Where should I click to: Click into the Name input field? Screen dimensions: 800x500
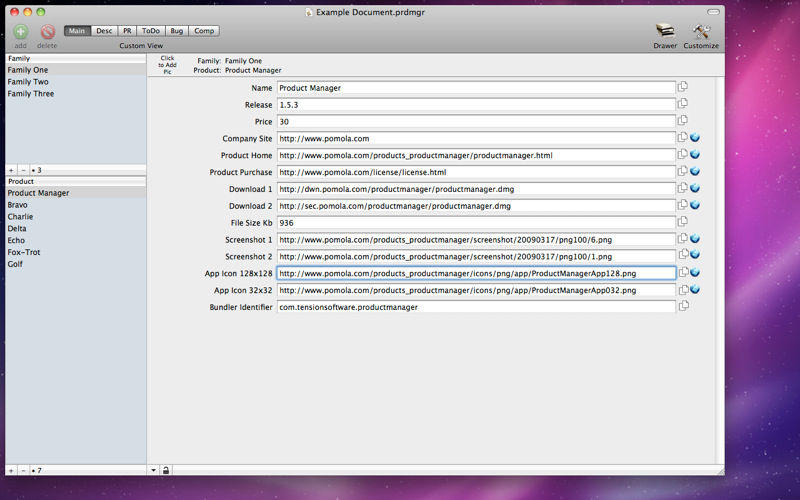[x=477, y=88]
